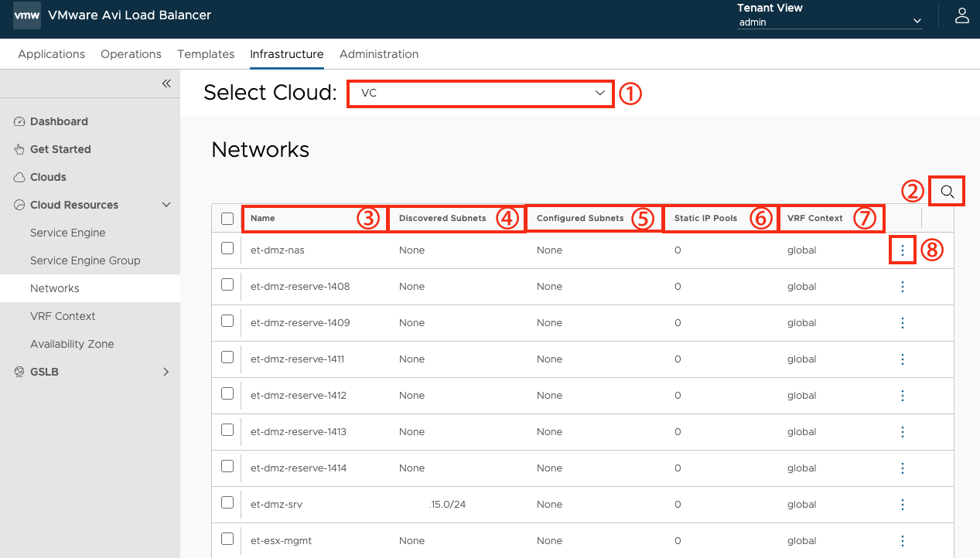Click the et-dmz-reserve-1413 network name
This screenshot has height=558, width=980.
coord(299,432)
